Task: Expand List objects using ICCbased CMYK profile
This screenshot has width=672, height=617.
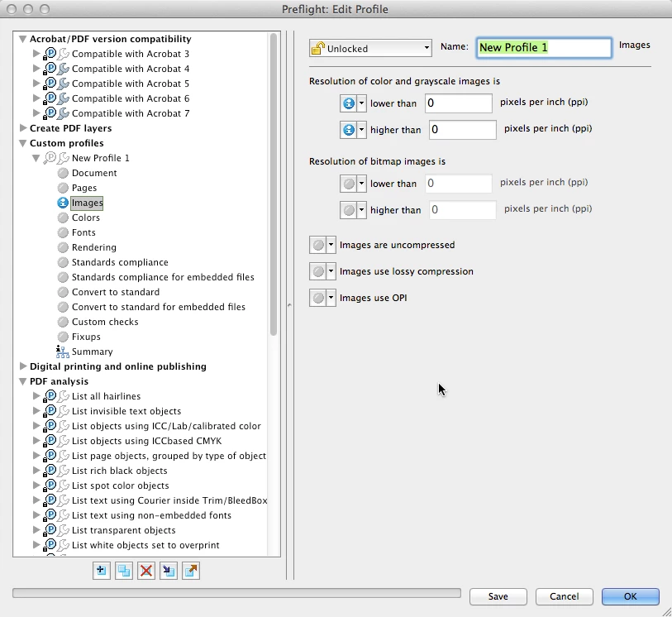Action: (x=36, y=440)
